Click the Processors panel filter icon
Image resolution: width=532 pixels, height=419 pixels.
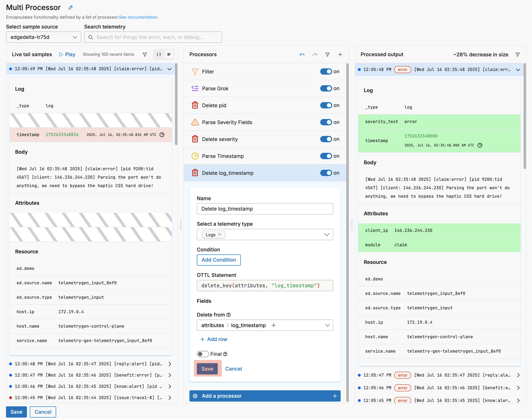[x=327, y=54]
